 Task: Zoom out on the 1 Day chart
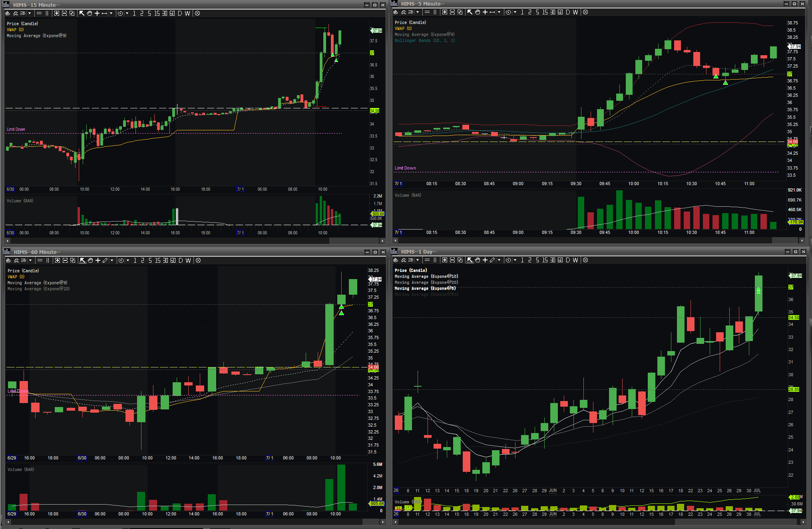pos(452,260)
